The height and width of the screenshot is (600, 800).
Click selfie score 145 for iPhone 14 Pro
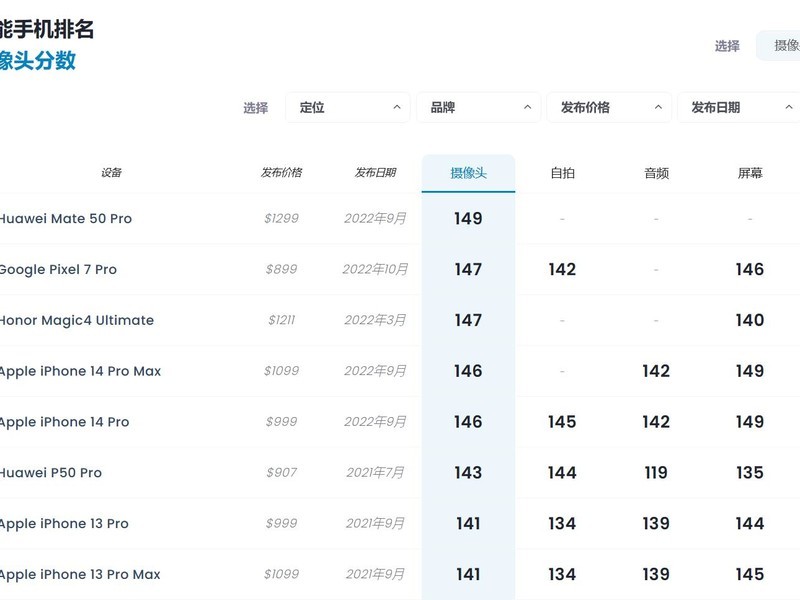(x=562, y=422)
